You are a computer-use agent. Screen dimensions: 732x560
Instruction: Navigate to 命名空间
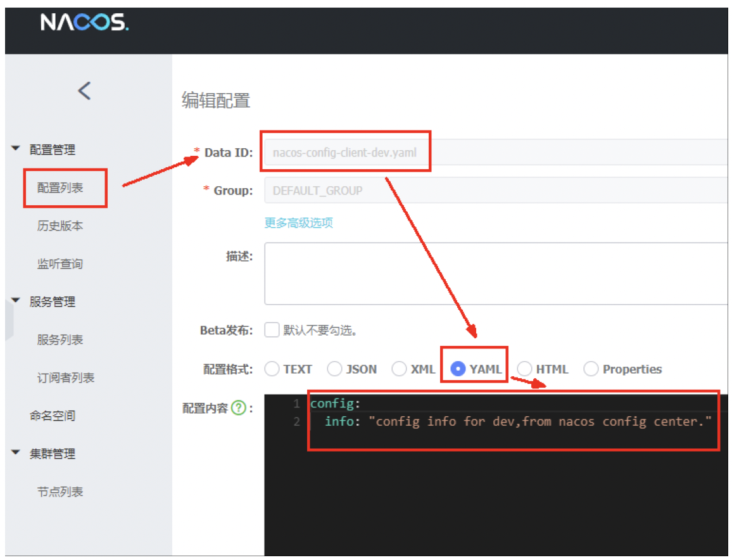click(53, 416)
